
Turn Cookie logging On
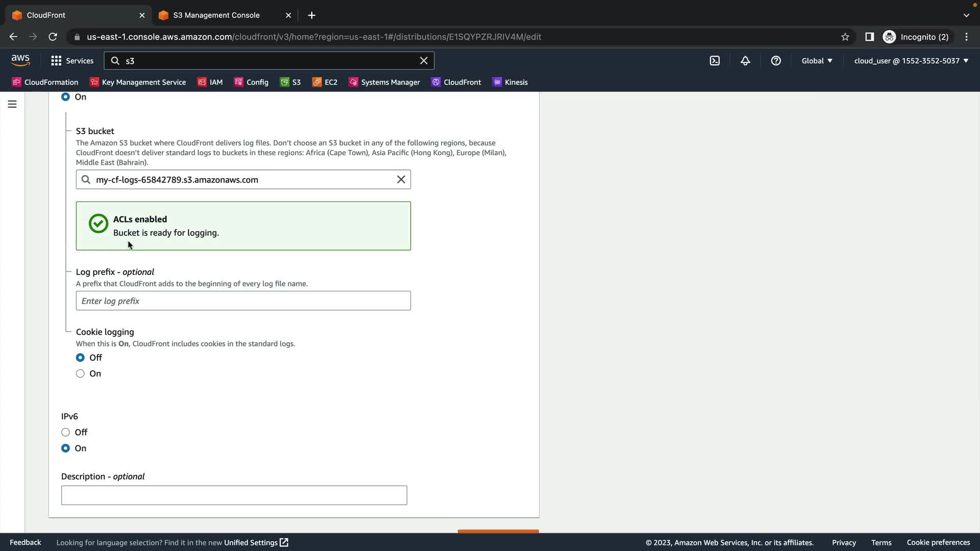[x=80, y=373]
